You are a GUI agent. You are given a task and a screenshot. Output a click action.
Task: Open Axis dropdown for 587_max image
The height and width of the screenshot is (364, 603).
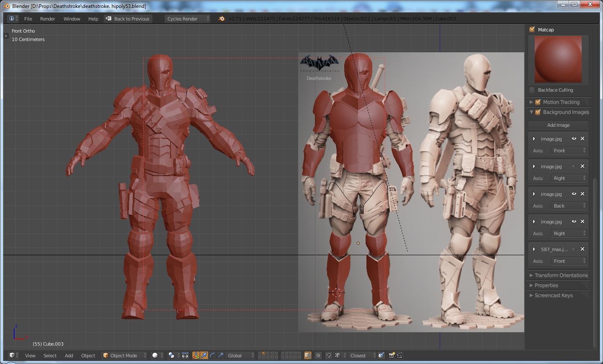click(x=569, y=261)
